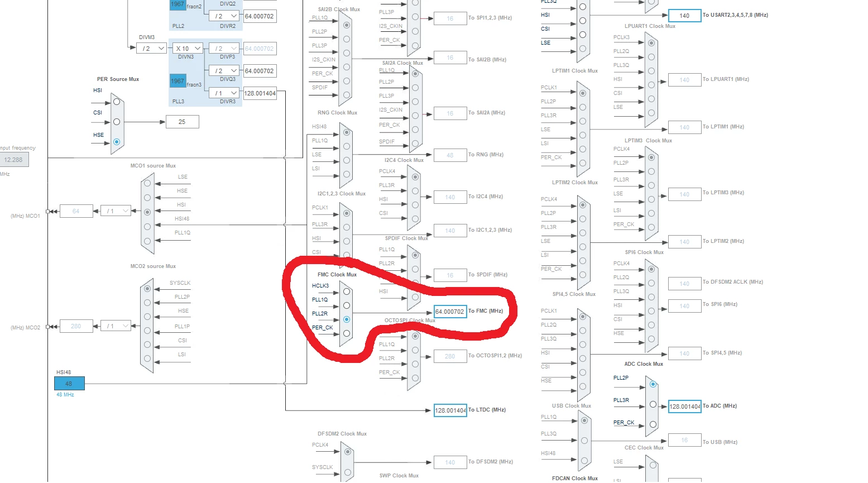Click the MCO1 output frequency field
The image size is (868, 483).
76,211
